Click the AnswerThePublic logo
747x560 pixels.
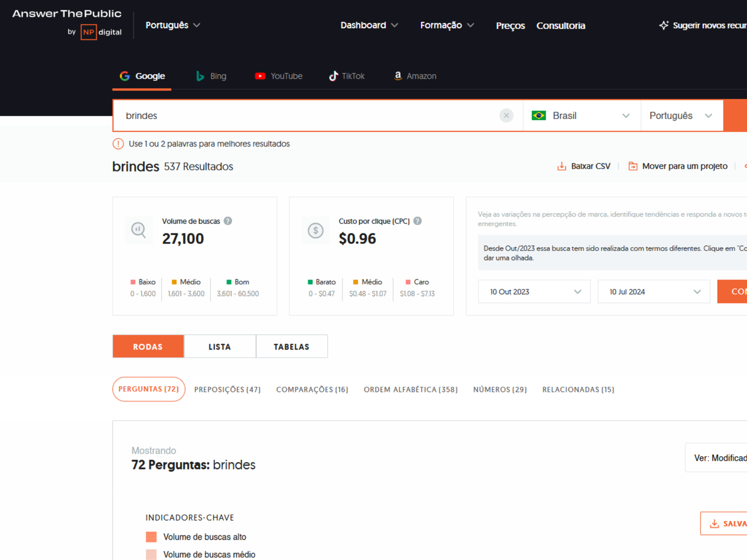click(x=67, y=13)
